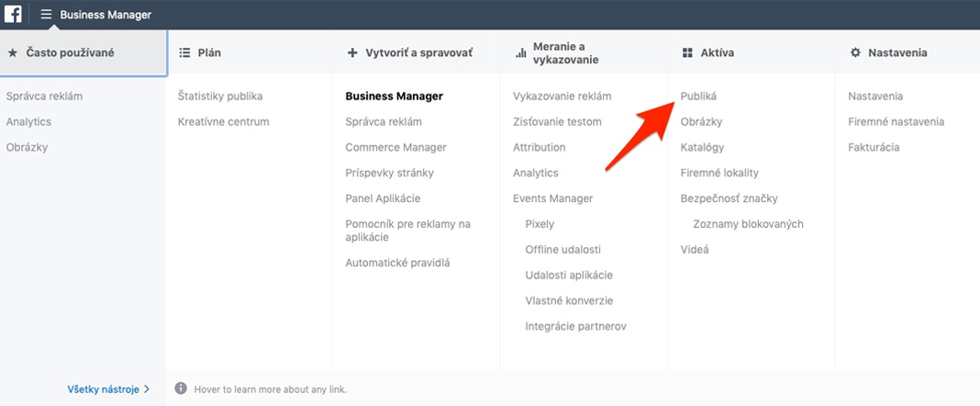
Task: Open Events Manager link
Action: [x=553, y=198]
